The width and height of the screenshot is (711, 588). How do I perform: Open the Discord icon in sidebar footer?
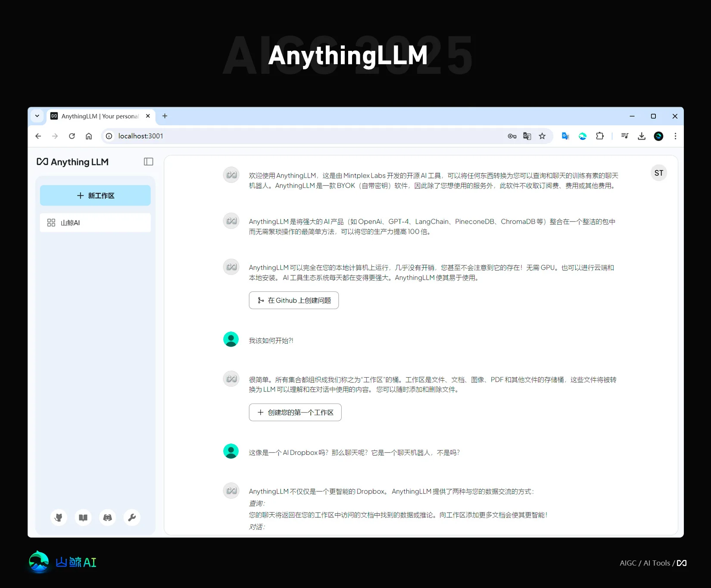(x=108, y=517)
